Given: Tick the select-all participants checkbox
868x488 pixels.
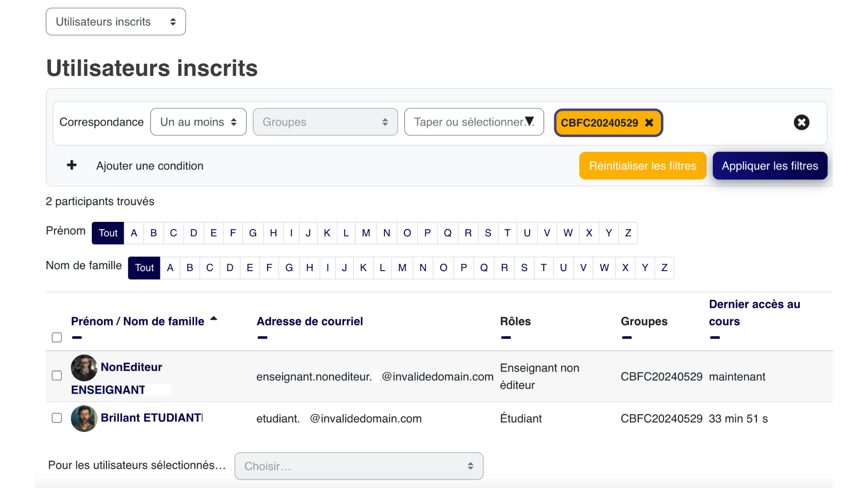Looking at the screenshot, I should click(57, 338).
